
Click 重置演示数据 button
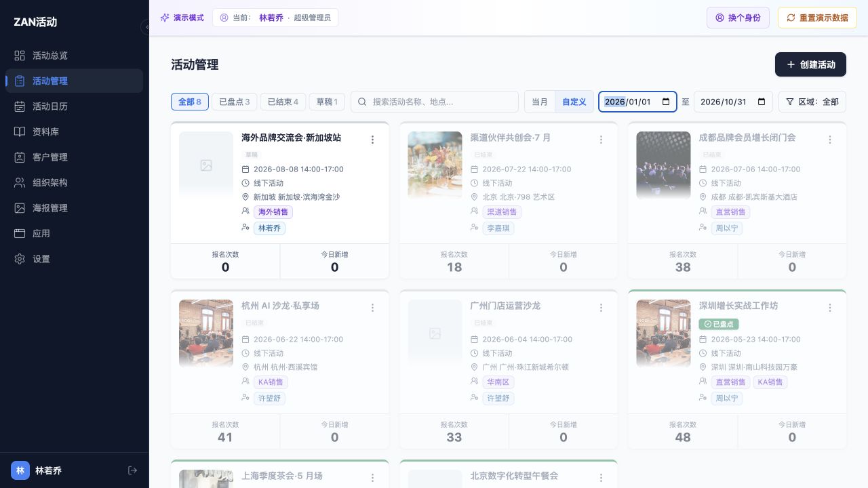coord(817,18)
